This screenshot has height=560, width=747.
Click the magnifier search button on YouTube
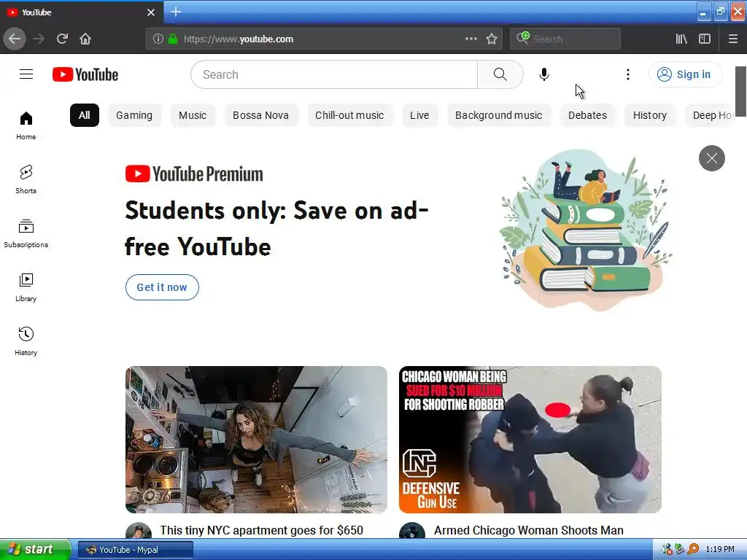point(500,74)
